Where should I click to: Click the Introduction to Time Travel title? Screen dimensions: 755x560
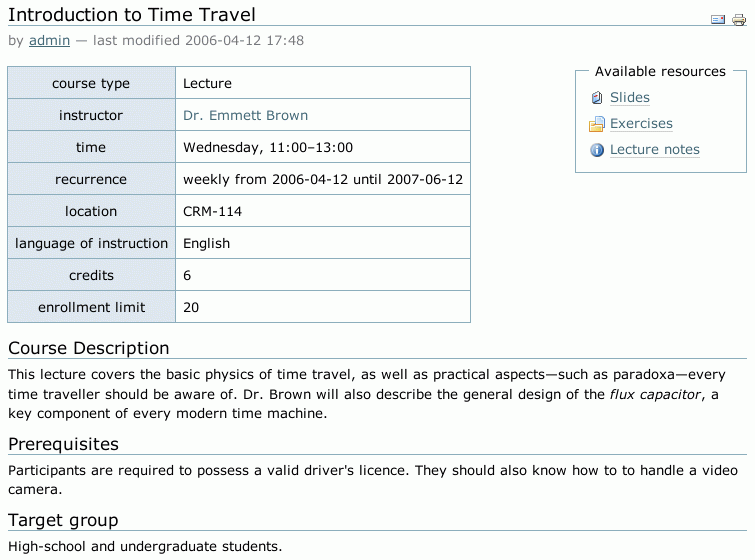click(132, 15)
